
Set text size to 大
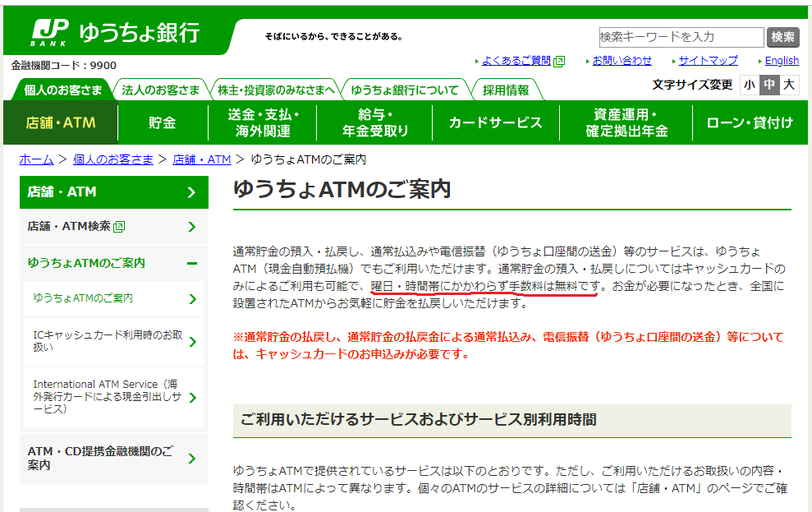789,85
